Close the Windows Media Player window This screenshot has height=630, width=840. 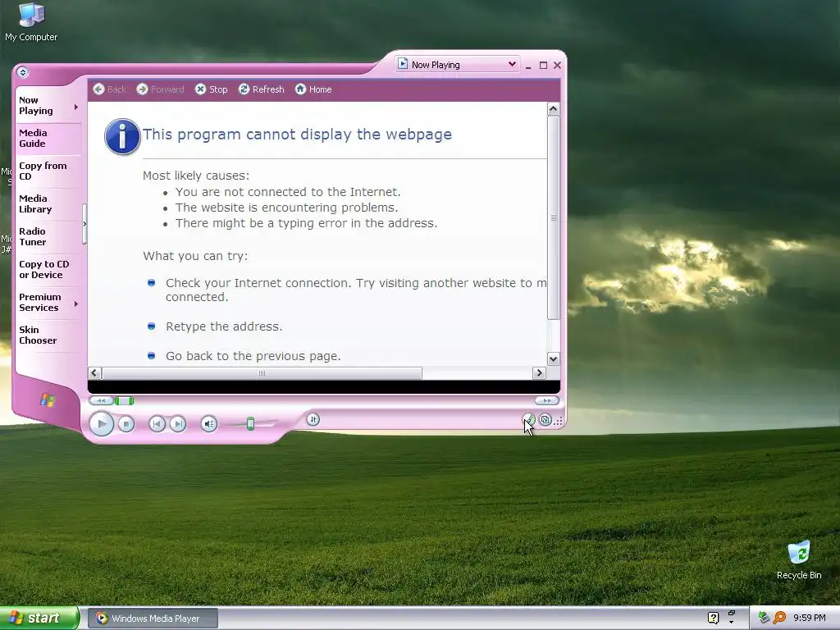coord(557,66)
